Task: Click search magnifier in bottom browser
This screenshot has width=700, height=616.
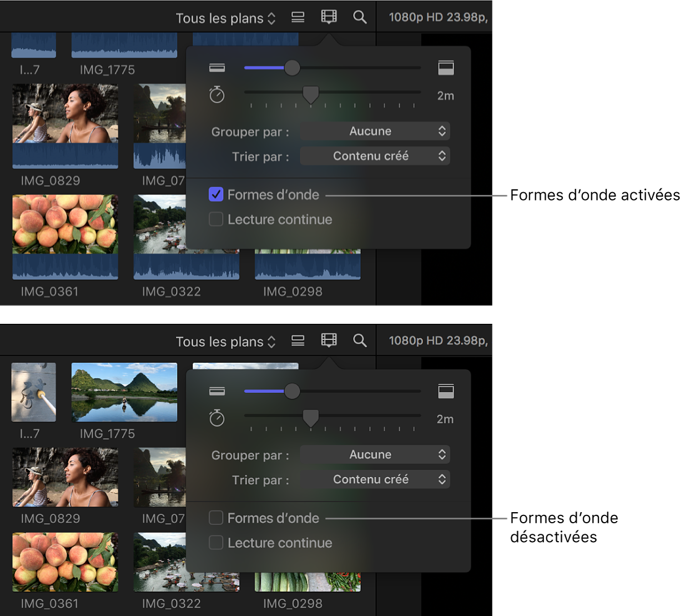Action: [x=360, y=340]
